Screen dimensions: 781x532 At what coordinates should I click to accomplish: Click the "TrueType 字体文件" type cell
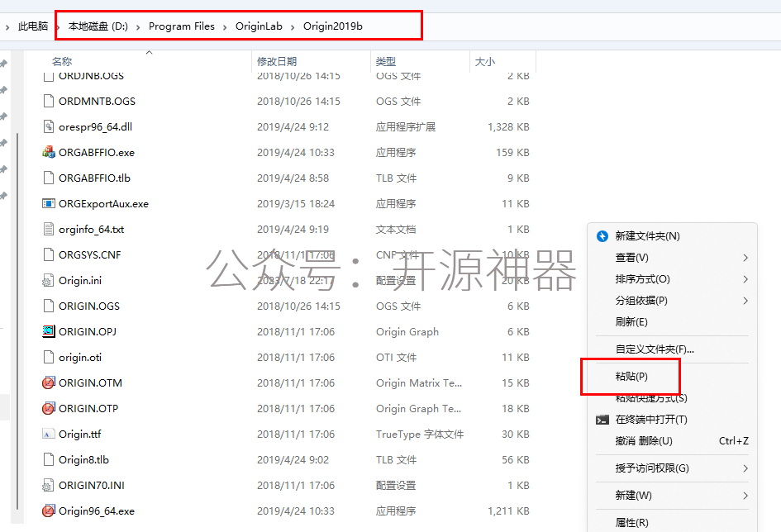click(420, 435)
